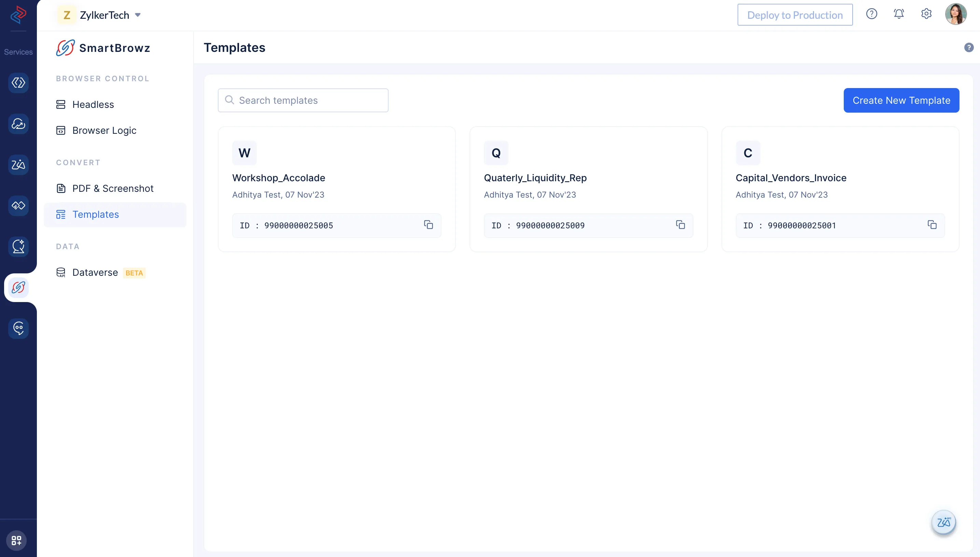Screen dimensions: 980x557
Task: Open settings gear in top bar
Action: [x=926, y=14]
